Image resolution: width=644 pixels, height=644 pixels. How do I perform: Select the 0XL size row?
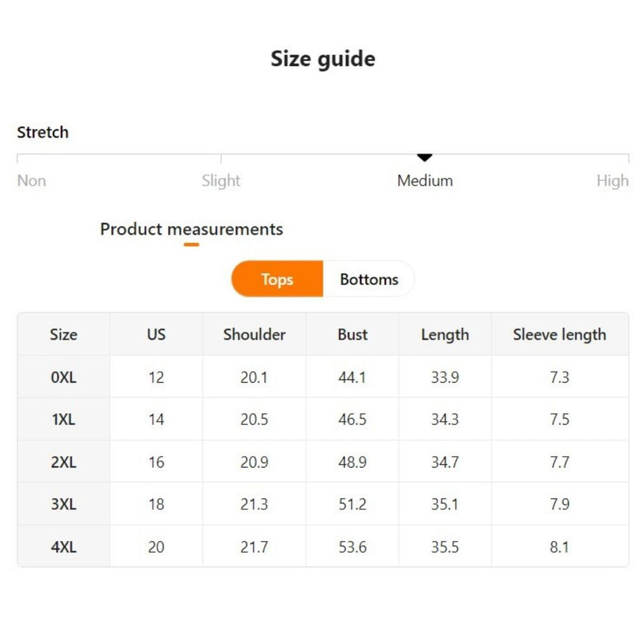pyautogui.click(x=64, y=377)
